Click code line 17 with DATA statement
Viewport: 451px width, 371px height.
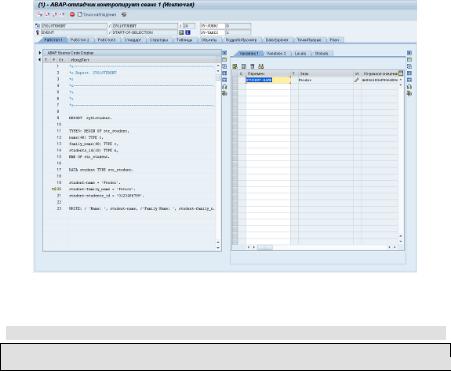(101, 170)
